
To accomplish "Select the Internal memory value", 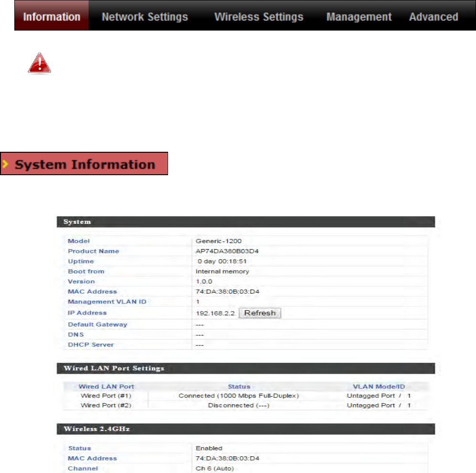I will (222, 271).
